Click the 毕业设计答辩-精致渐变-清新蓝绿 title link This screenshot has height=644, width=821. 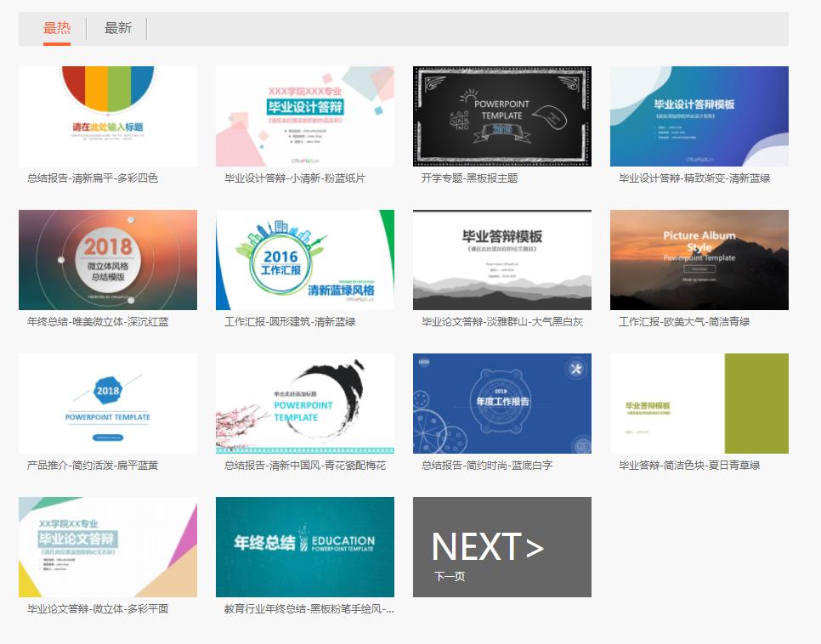tap(694, 178)
